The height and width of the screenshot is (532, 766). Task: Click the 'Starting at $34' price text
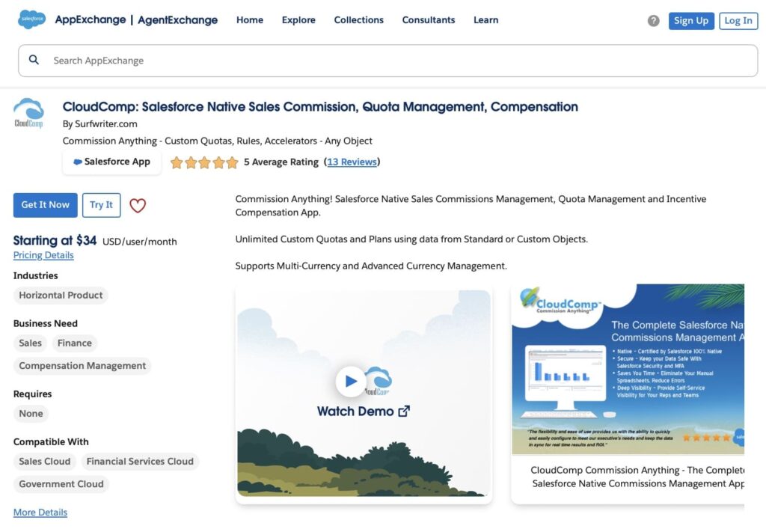pyautogui.click(x=55, y=240)
